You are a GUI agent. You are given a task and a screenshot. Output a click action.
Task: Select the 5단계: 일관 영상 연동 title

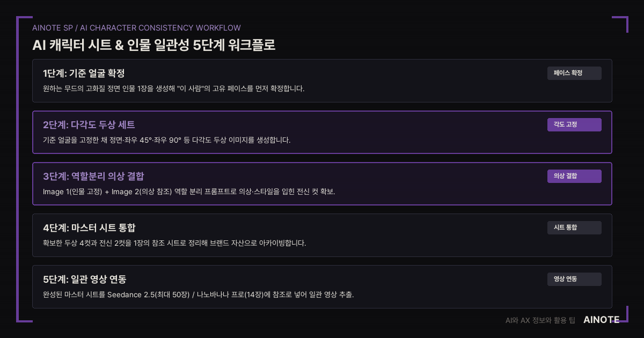pyautogui.click(x=85, y=280)
